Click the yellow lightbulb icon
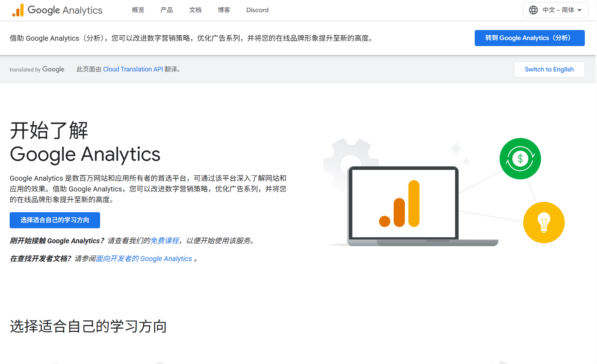The width and height of the screenshot is (597, 364). coord(544,223)
